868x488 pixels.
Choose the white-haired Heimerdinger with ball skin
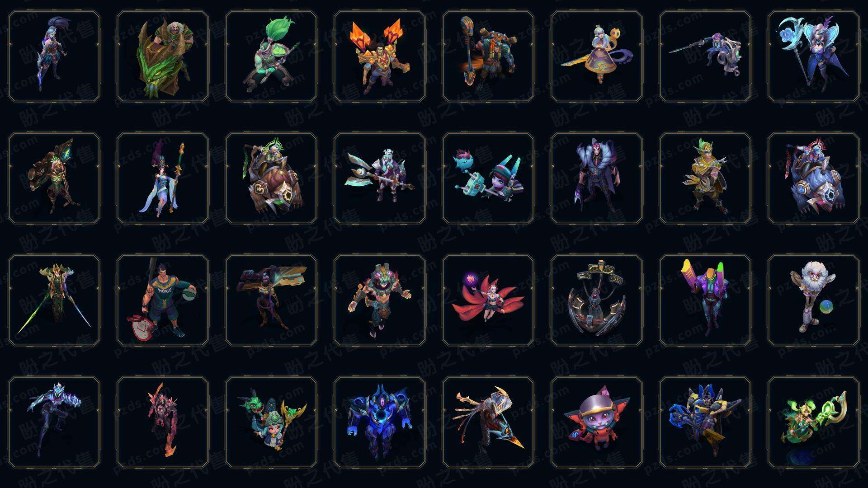tap(814, 300)
